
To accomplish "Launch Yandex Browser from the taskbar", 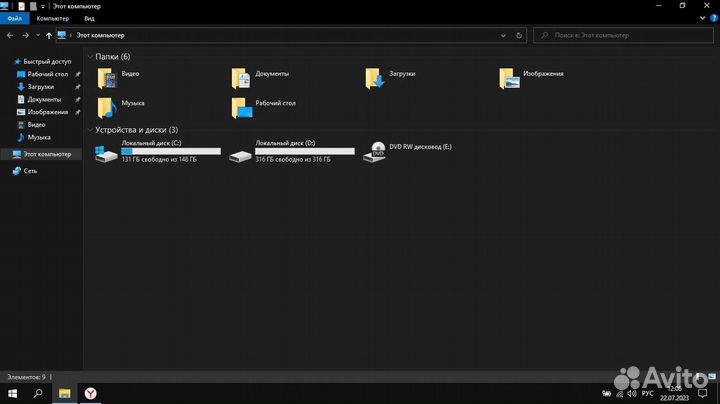I will [89, 394].
